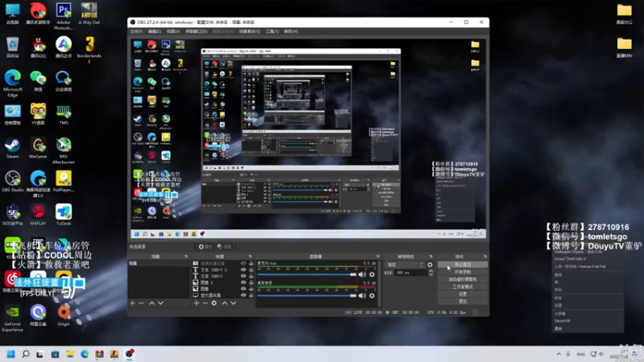Open OBS Studio desktop shortcut
Screen dimensions: 644x362
click(12, 182)
